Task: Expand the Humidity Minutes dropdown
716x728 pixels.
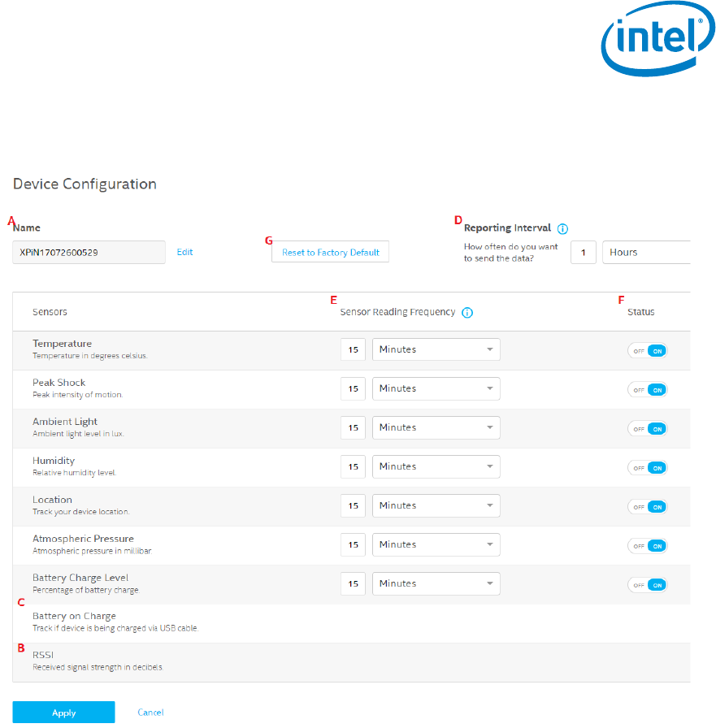Action: [436, 466]
